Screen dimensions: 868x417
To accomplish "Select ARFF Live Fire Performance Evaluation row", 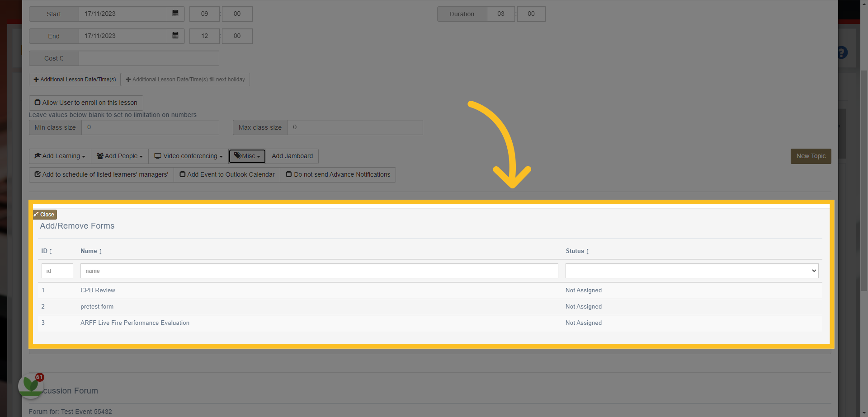I will (430, 323).
